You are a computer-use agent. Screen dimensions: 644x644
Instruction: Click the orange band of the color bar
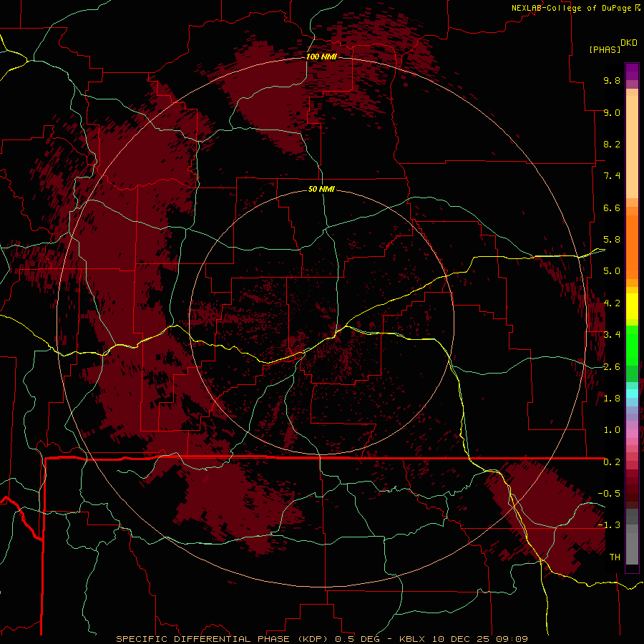[x=632, y=246]
